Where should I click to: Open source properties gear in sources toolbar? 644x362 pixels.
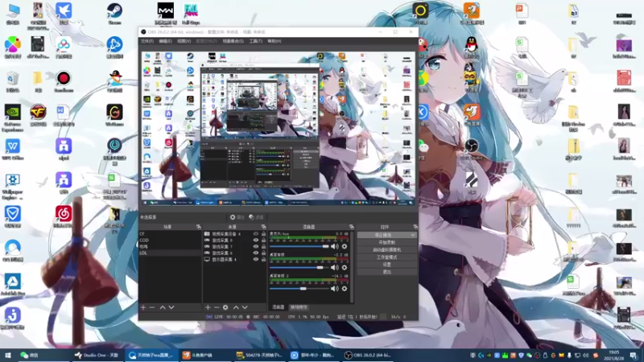pyautogui.click(x=225, y=307)
